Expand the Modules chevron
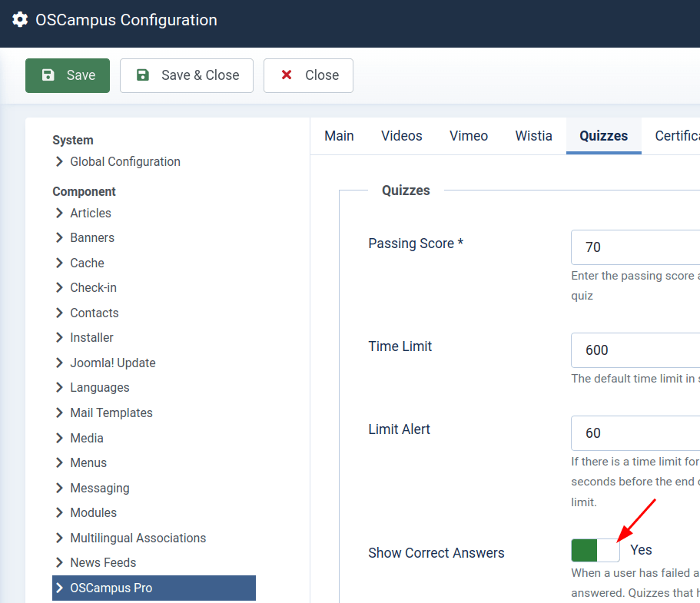Viewport: 700px width, 603px height. tap(59, 512)
